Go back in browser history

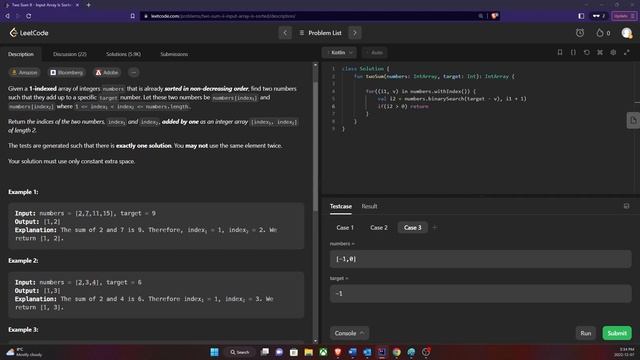click(x=7, y=16)
